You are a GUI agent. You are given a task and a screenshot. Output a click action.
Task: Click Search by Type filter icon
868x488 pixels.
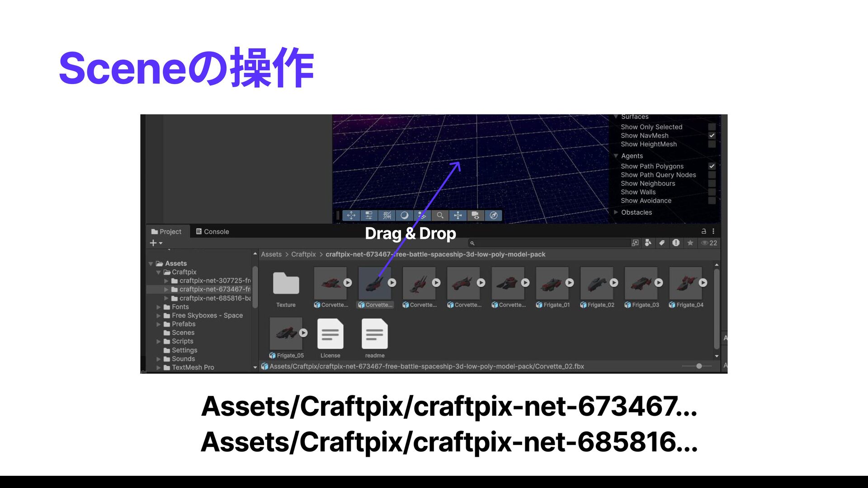click(648, 243)
